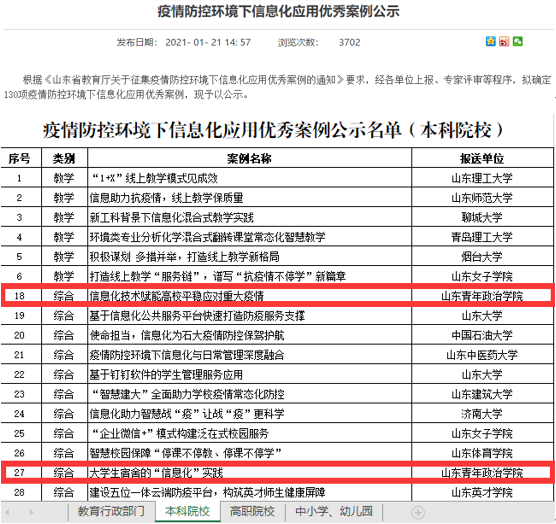
Task: Click the page title 疫情防控环境下信息化应用优秀案例公示
Action: 278,11
